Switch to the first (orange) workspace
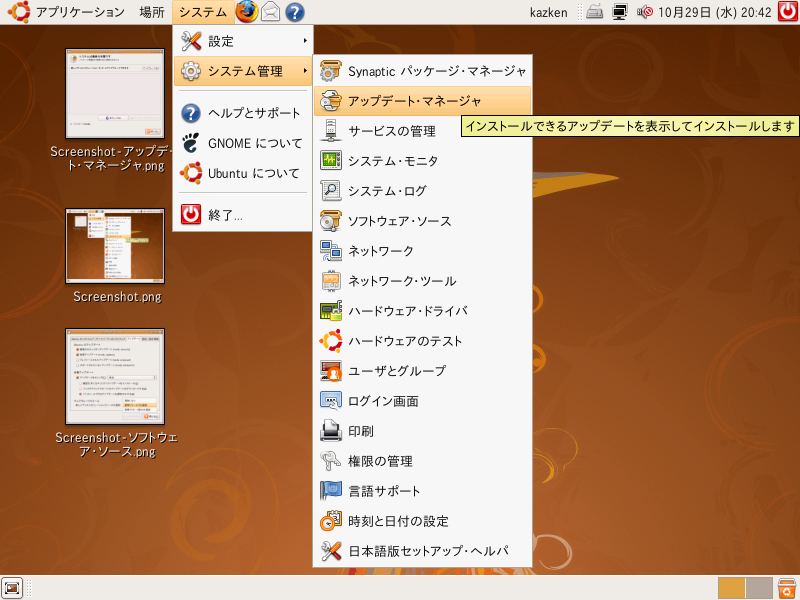Image resolution: width=800 pixels, height=600 pixels. 732,588
